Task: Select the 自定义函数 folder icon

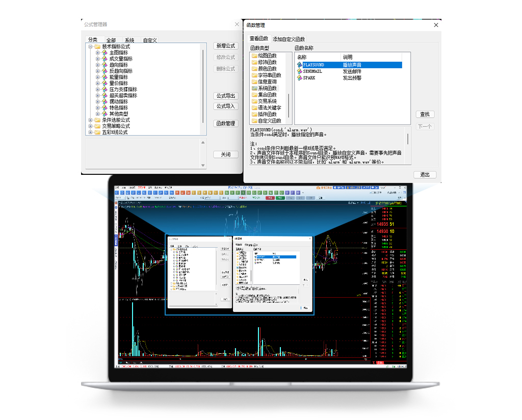Action: coord(254,121)
